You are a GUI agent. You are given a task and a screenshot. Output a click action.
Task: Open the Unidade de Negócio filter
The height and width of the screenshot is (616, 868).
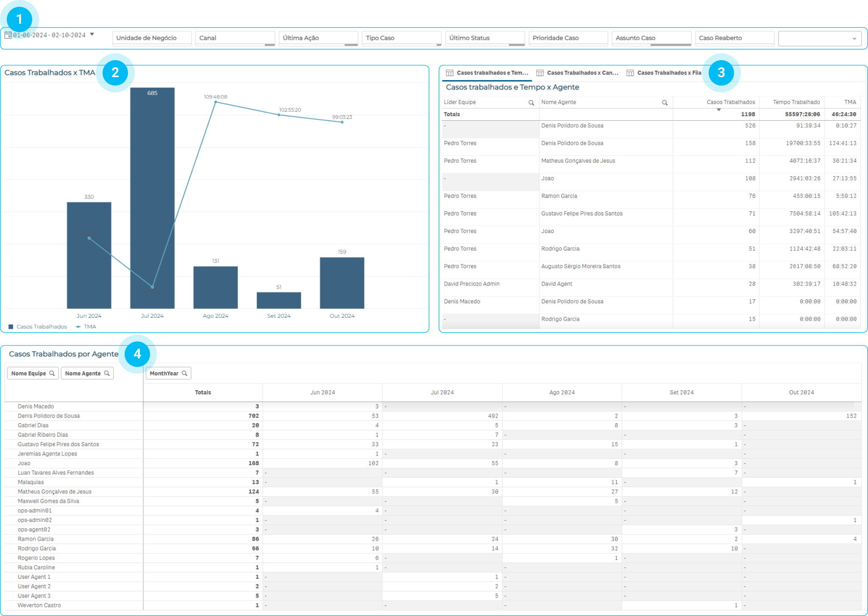pyautogui.click(x=152, y=38)
